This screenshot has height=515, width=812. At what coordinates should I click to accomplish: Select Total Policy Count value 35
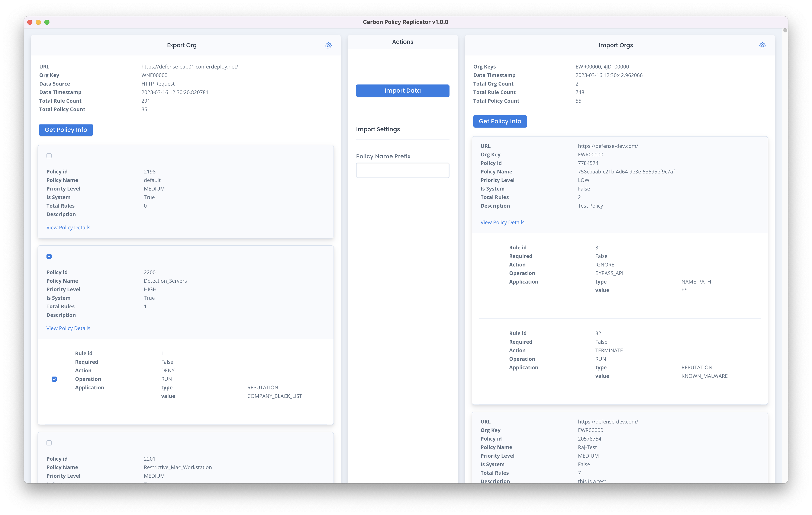[144, 109]
